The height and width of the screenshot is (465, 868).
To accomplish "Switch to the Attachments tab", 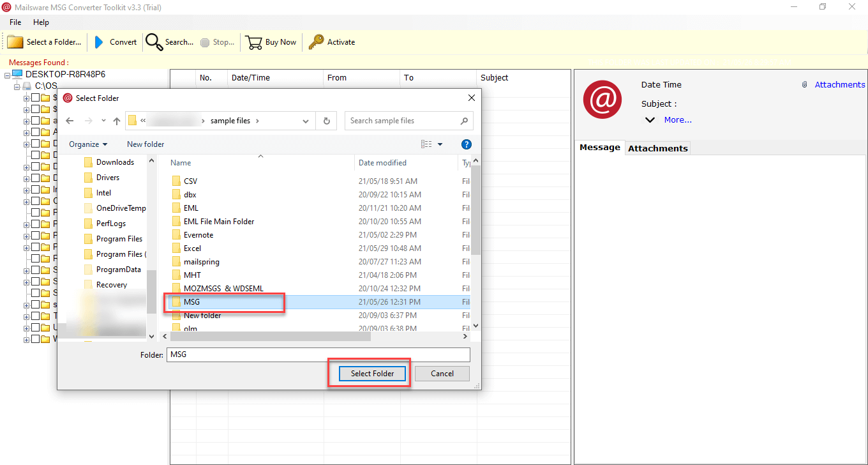I will (x=658, y=148).
